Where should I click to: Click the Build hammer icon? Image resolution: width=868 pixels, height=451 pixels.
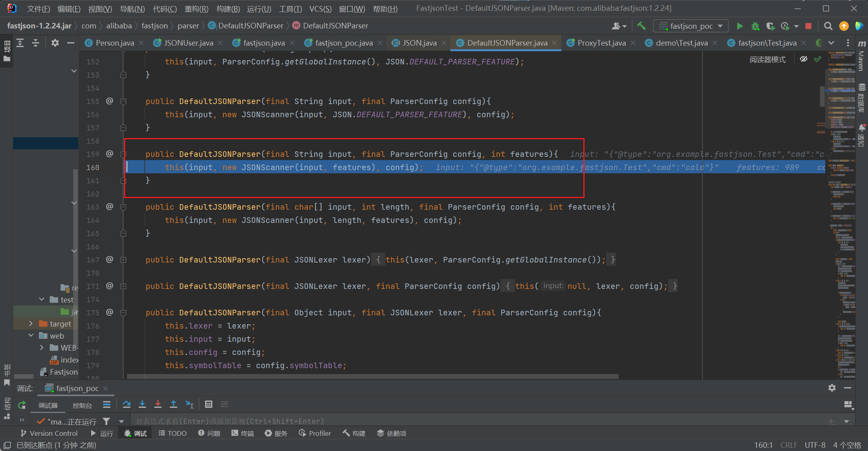(641, 26)
